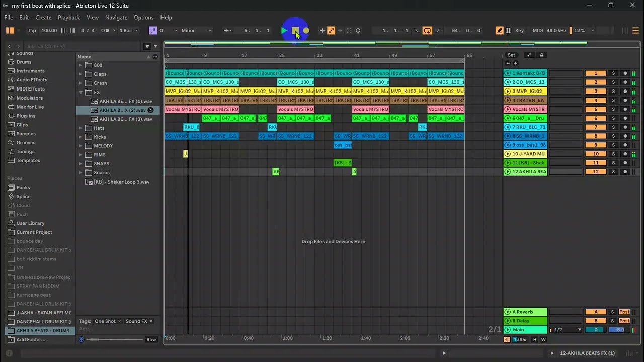Toggle track activator 3 for MVP_Kit02

coord(596,92)
